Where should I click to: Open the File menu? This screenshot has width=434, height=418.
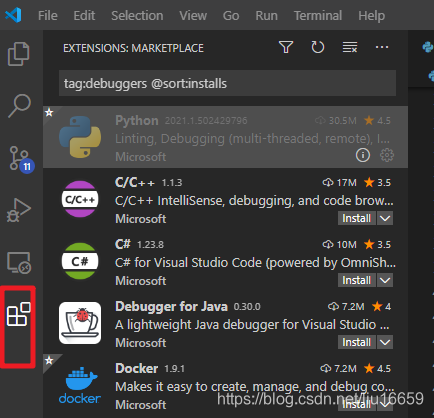pyautogui.click(x=48, y=16)
